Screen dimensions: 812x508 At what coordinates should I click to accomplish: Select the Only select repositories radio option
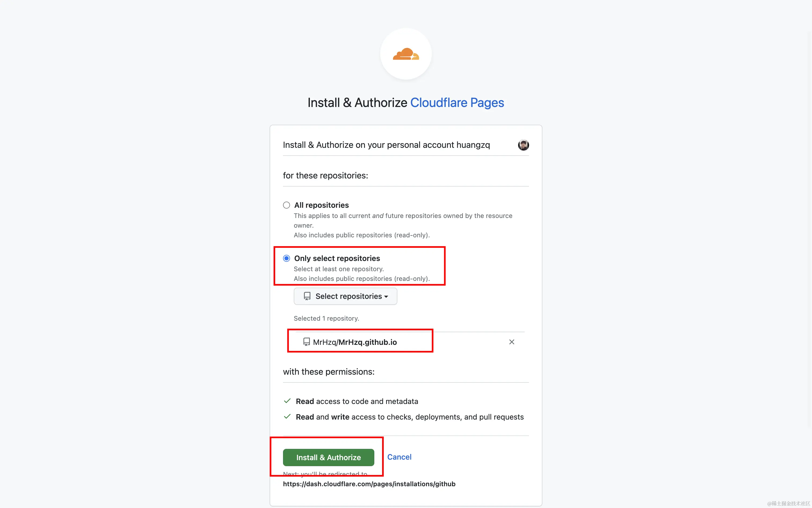click(x=286, y=258)
